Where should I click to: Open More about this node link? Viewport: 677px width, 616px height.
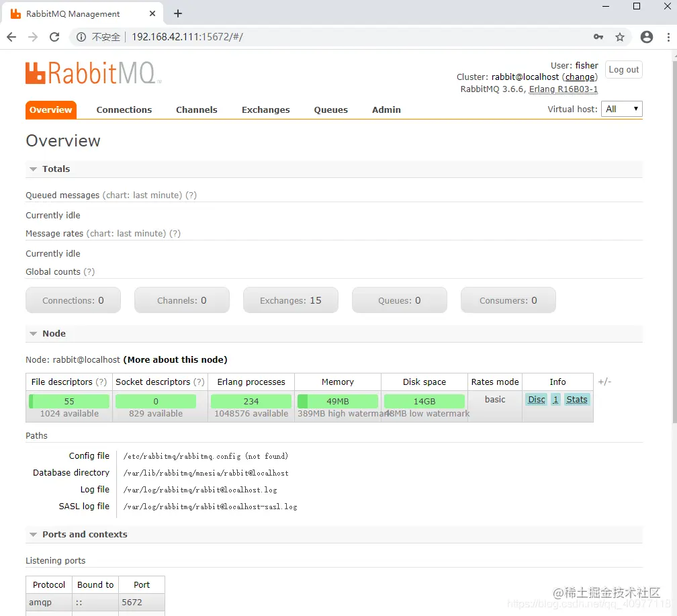(x=175, y=360)
